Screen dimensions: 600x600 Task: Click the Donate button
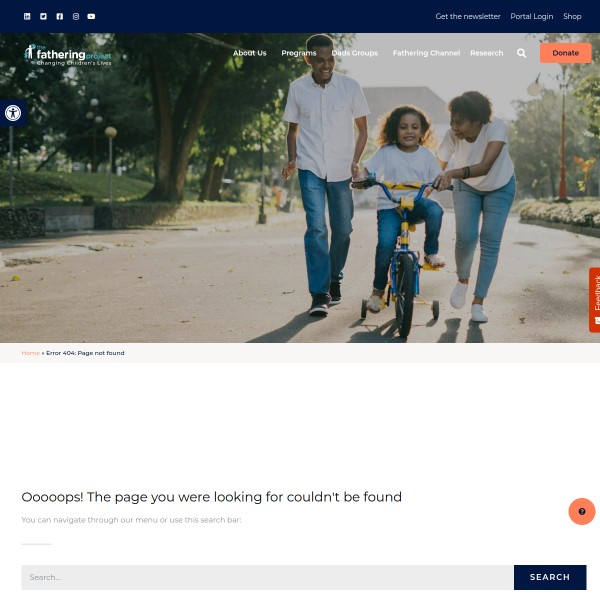(x=566, y=53)
